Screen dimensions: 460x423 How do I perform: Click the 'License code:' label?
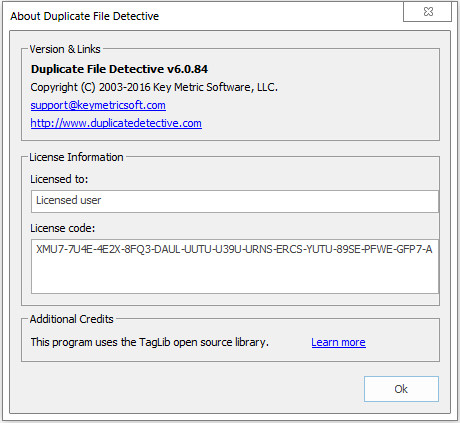click(x=63, y=228)
